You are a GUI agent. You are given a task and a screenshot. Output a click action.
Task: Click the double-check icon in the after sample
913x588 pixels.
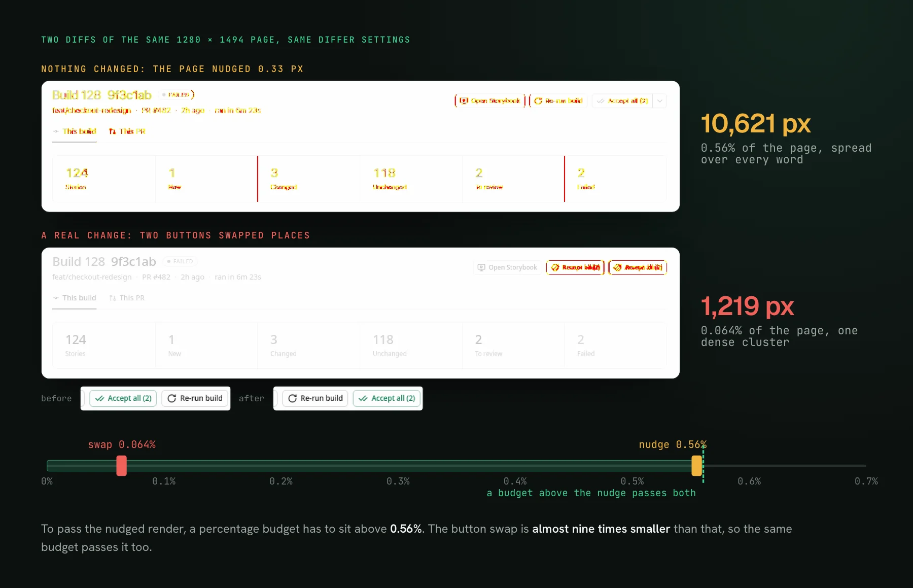coord(363,398)
